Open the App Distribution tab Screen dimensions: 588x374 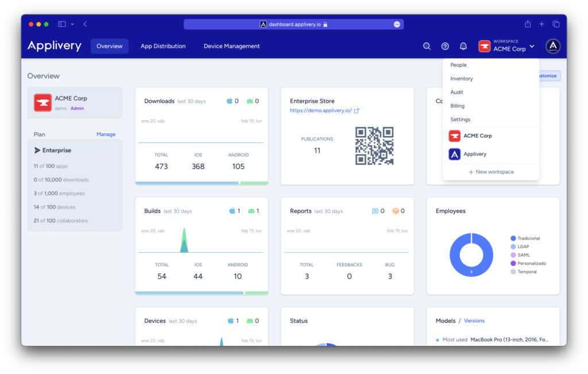coord(163,46)
